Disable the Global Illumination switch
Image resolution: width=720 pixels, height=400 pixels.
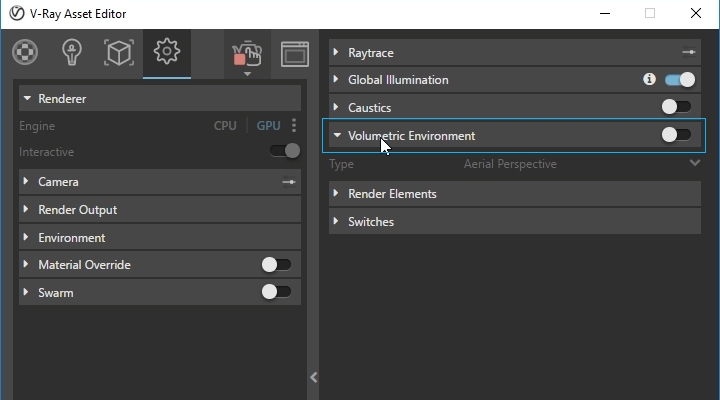click(x=680, y=80)
